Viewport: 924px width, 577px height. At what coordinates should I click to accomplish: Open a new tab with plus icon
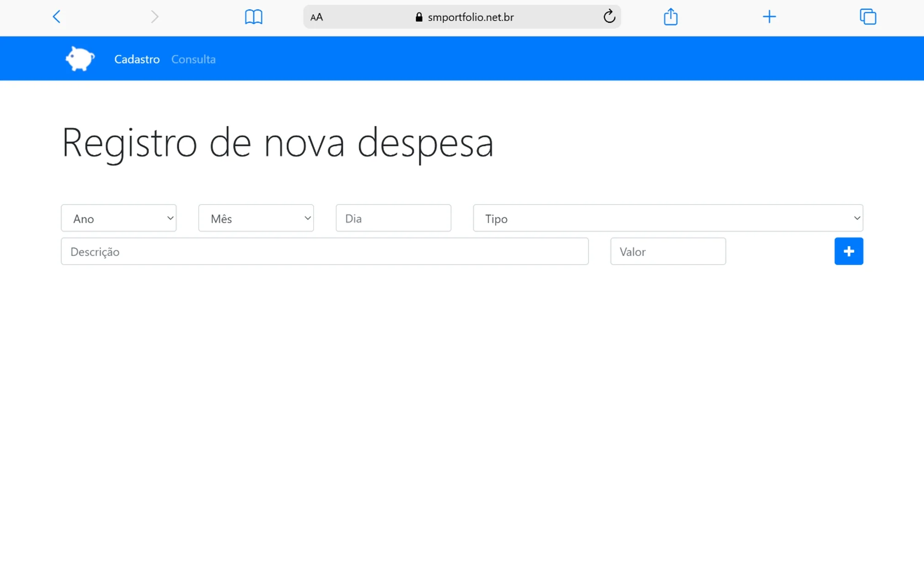769,17
